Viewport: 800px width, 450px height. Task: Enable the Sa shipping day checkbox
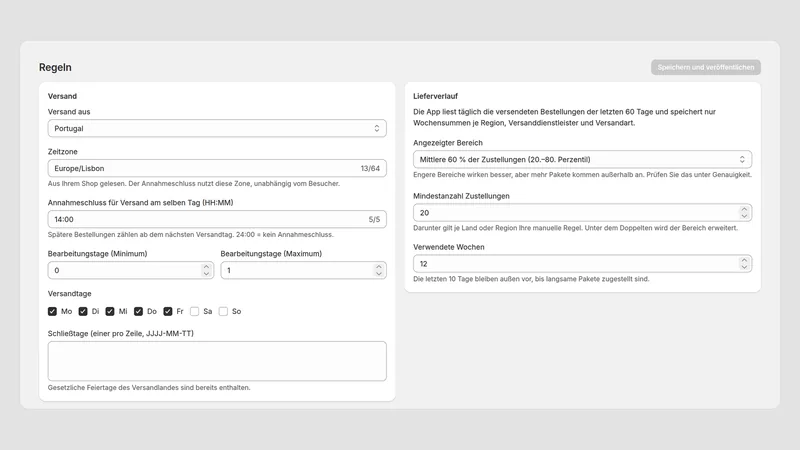[x=194, y=311]
